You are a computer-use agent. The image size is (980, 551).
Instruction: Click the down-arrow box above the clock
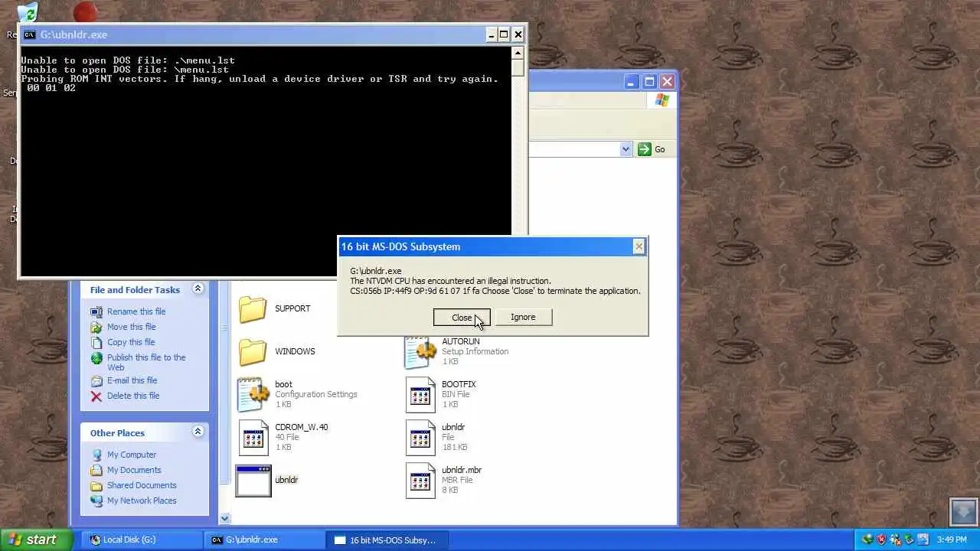click(963, 511)
